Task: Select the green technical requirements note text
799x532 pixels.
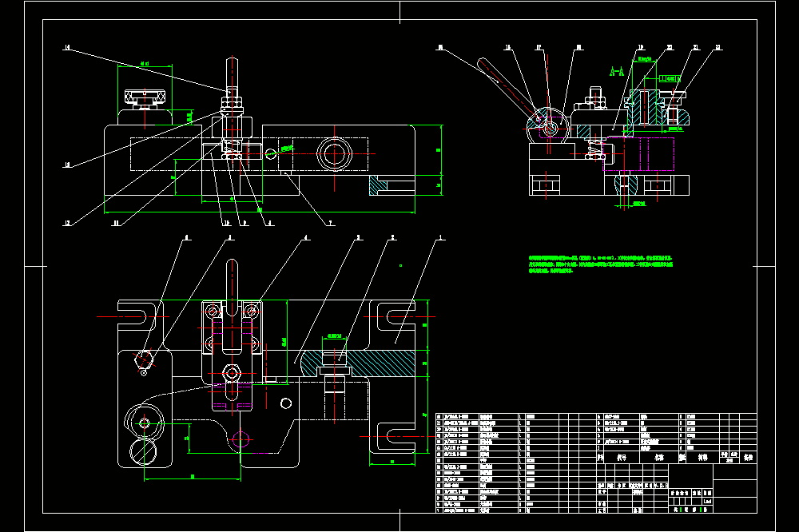Action: point(601,264)
